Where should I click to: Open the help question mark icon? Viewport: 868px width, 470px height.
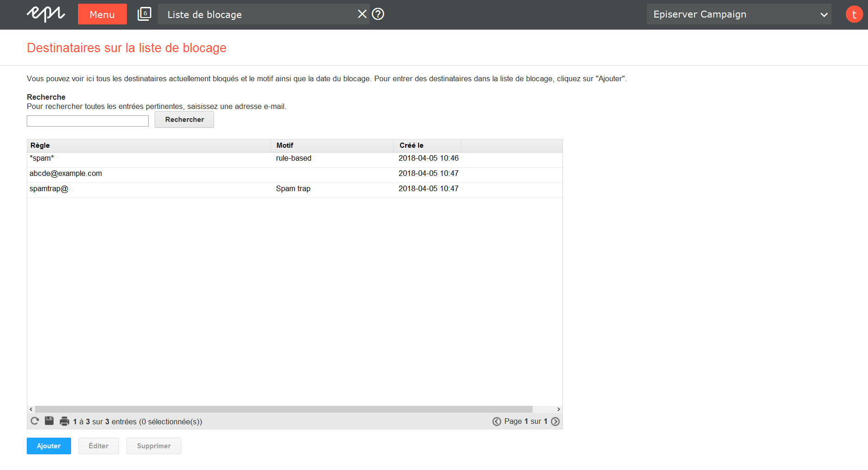coord(378,14)
